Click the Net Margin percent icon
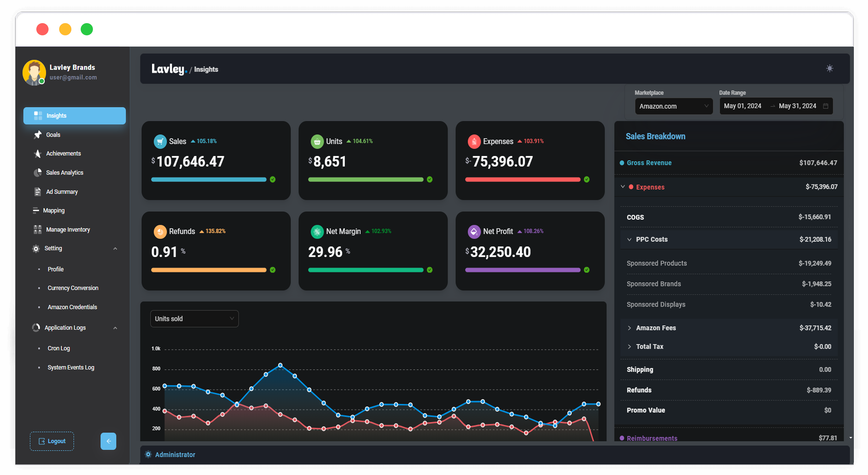The width and height of the screenshot is (868, 475). coord(317,232)
